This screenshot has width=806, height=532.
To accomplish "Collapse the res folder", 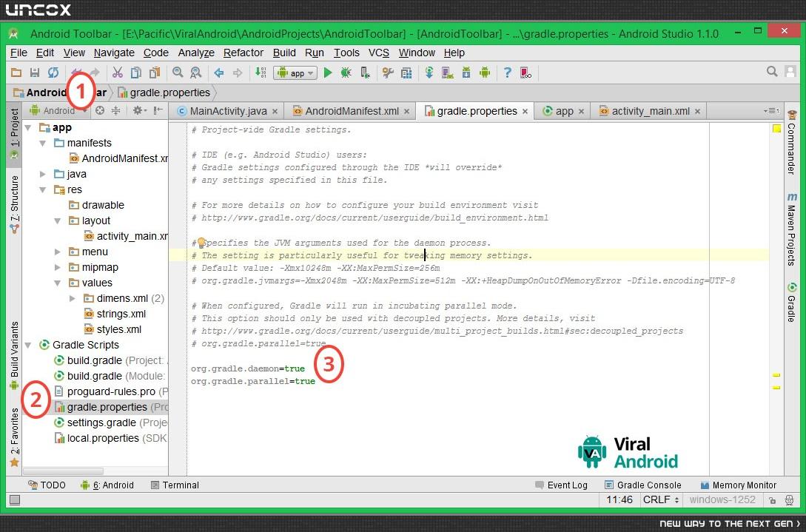I will [x=43, y=189].
